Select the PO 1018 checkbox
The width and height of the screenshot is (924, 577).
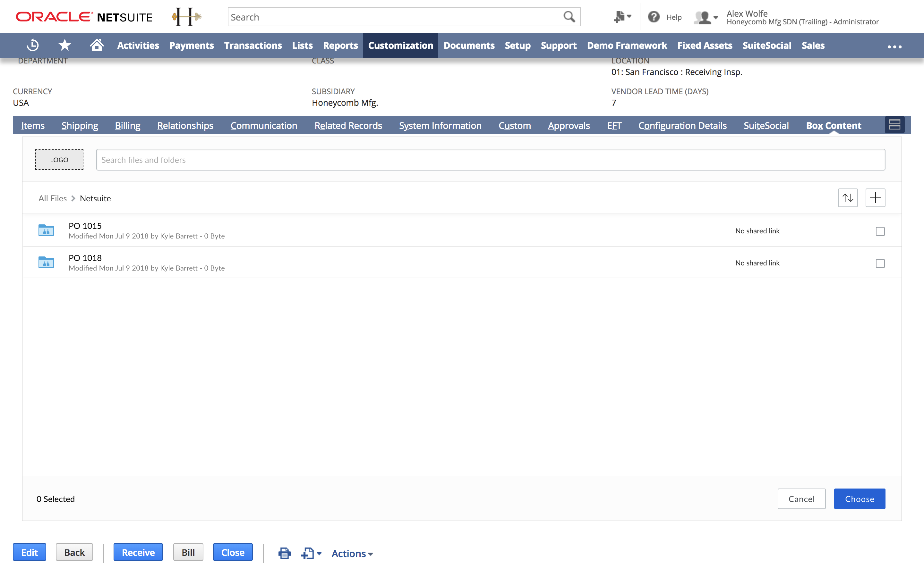(x=880, y=263)
